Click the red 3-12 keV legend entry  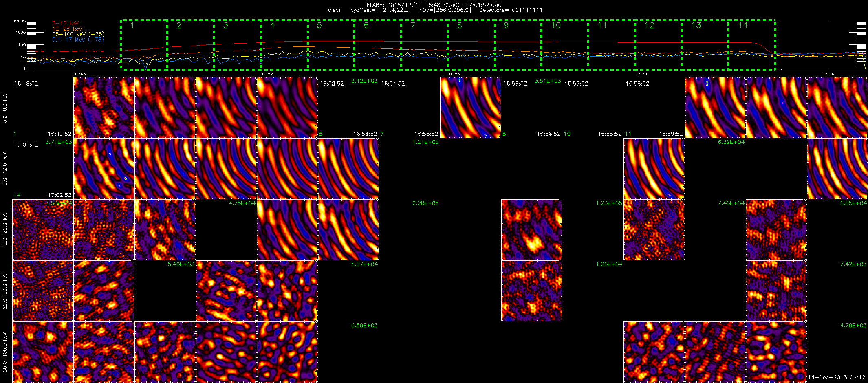pyautogui.click(x=66, y=24)
